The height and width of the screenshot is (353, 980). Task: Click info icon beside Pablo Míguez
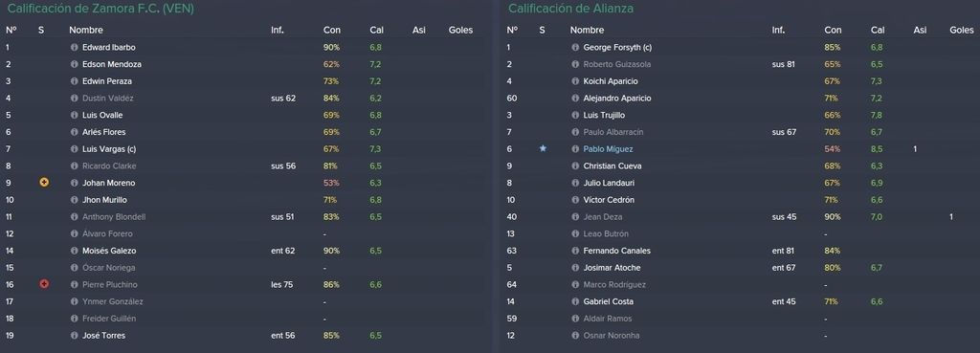pos(575,149)
